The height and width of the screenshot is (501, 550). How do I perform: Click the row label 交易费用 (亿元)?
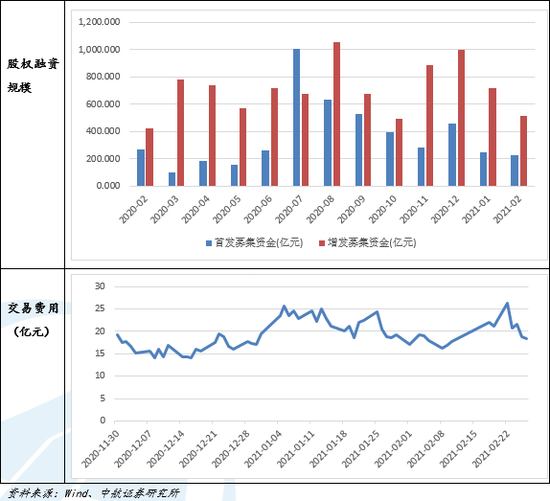click(33, 320)
